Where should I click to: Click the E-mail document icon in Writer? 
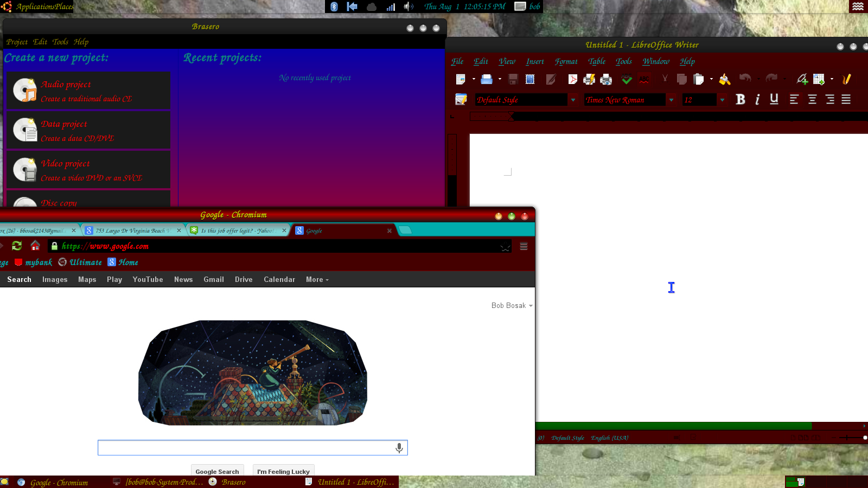[530, 79]
